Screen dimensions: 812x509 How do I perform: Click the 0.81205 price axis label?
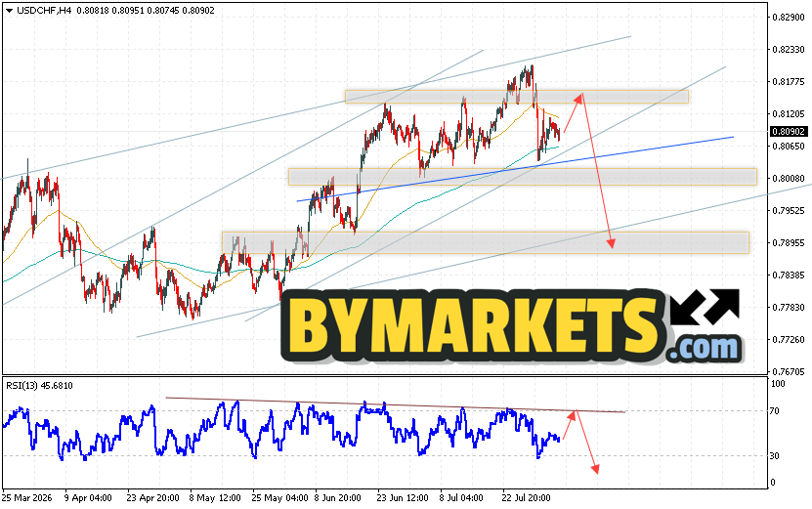pos(789,114)
